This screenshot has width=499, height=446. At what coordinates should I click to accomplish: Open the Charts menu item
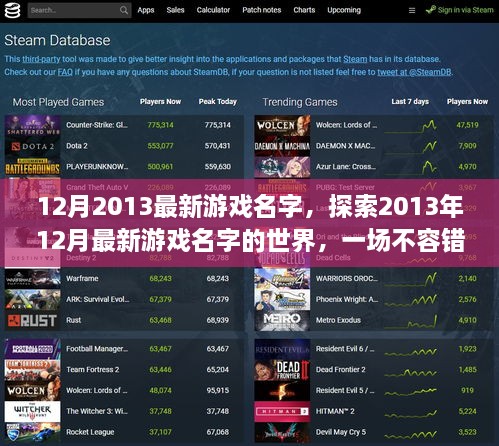(x=304, y=10)
